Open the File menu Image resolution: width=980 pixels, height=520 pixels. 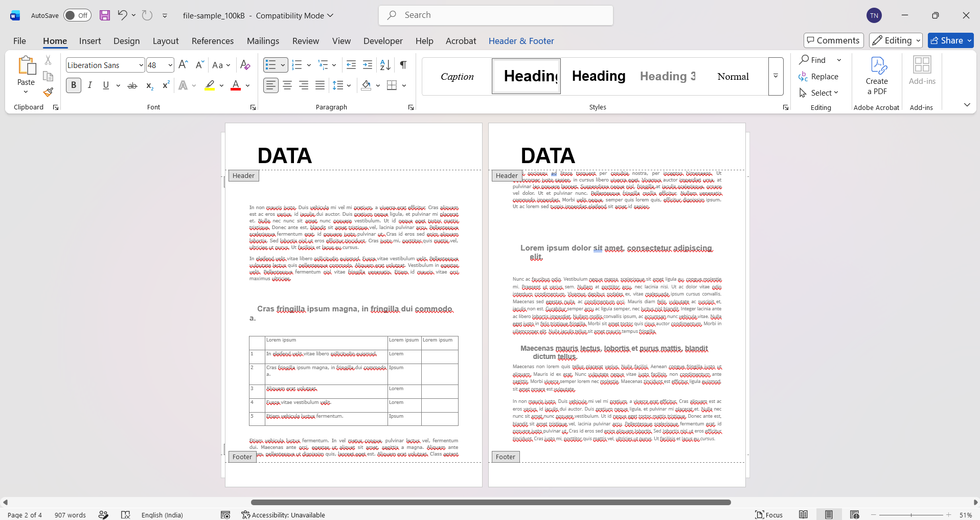(x=19, y=41)
